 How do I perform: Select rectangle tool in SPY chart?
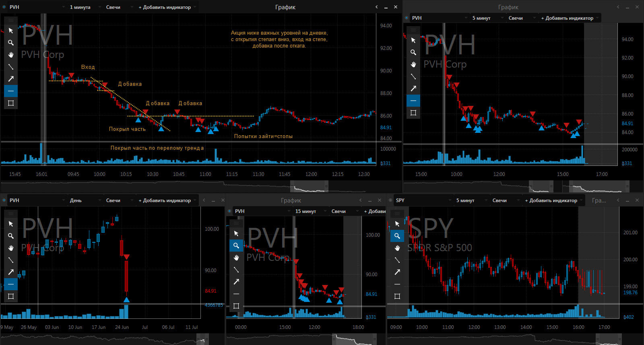(397, 296)
